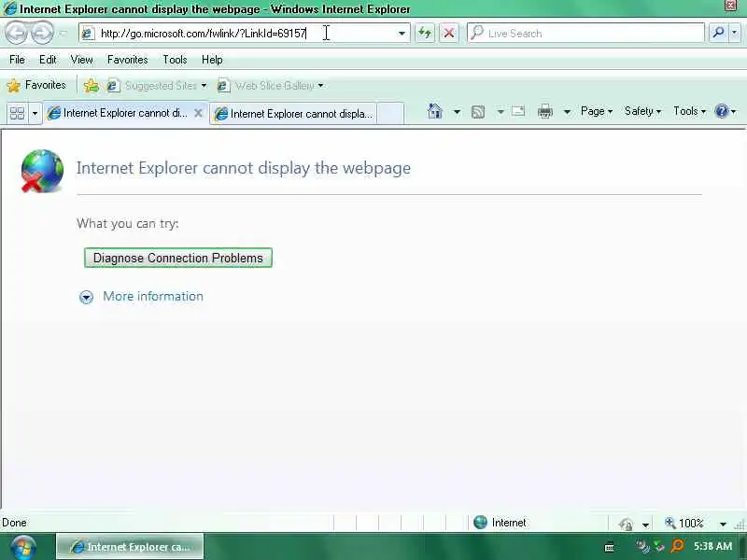The image size is (747, 560).
Task: Open the zoom level dropdown arrow
Action: pyautogui.click(x=723, y=524)
